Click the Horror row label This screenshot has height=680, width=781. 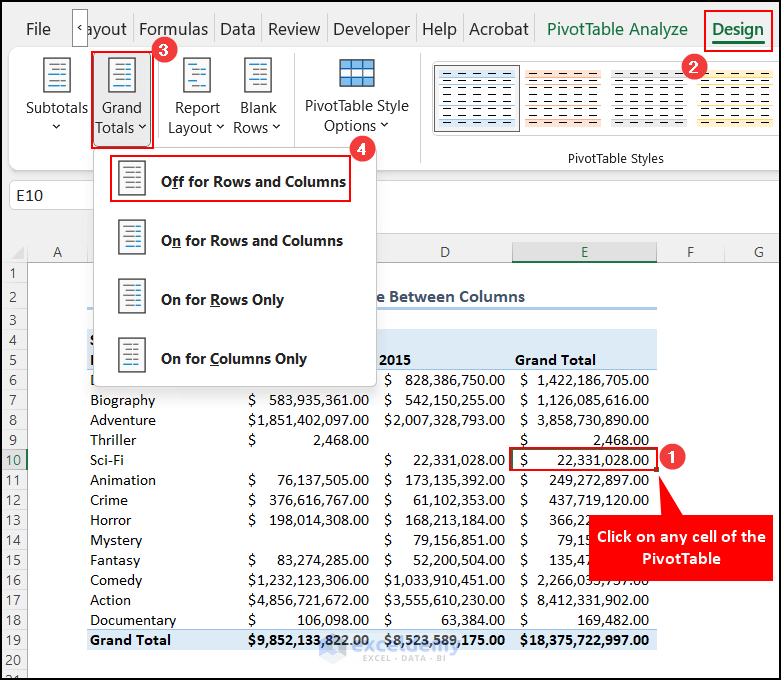pos(110,520)
